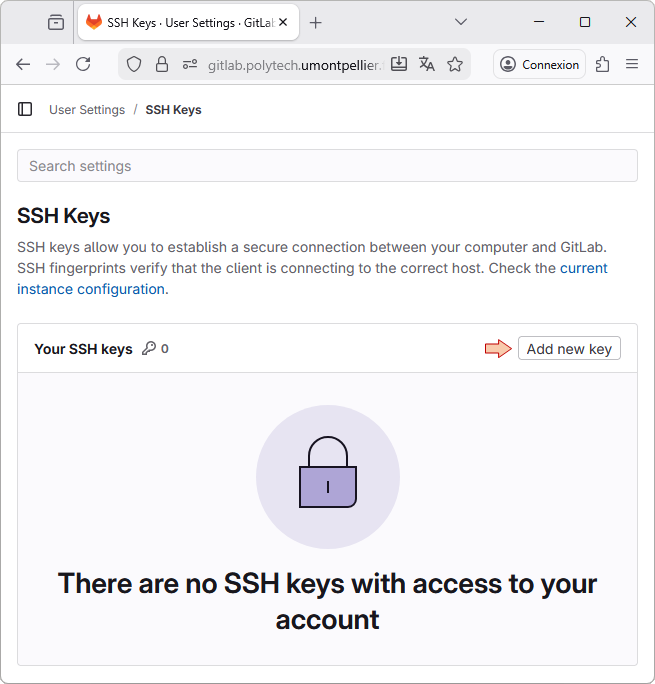Screen dimensions: 655x684
Task: Open the page translation icon
Action: (x=427, y=64)
